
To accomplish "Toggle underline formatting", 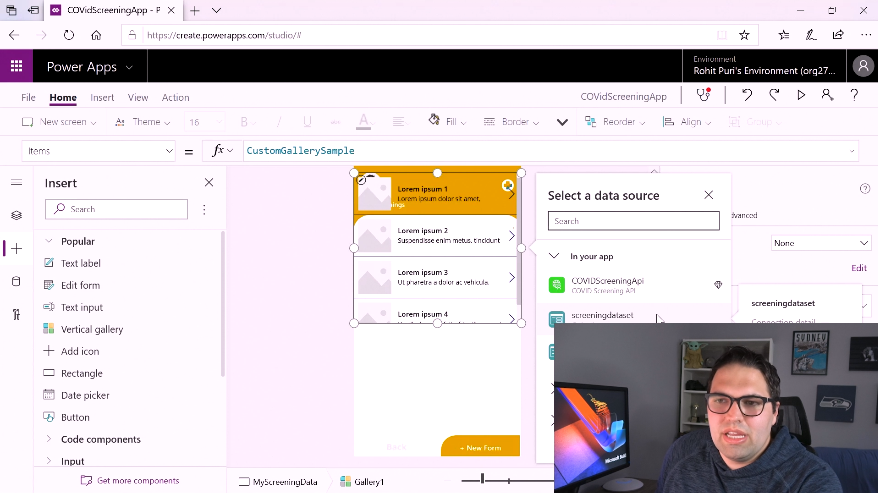I will point(307,122).
